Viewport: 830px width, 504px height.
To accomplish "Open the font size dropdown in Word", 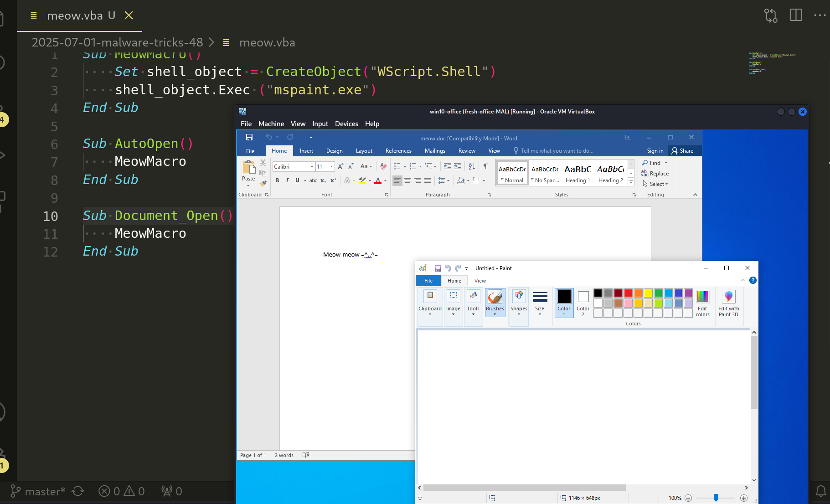I will 331,167.
